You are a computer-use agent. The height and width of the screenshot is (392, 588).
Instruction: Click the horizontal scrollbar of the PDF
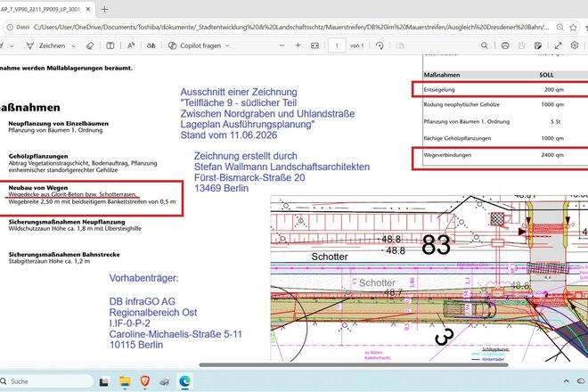[354, 364]
